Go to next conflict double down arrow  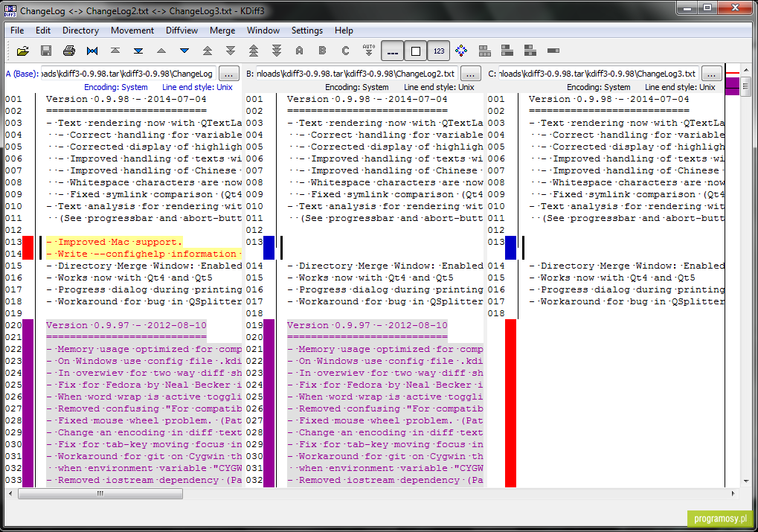(x=231, y=51)
